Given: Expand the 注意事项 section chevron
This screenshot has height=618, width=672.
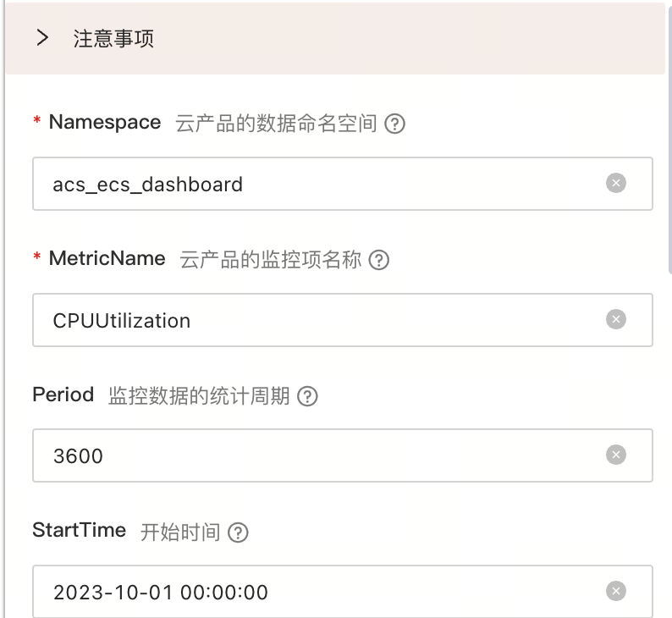Looking at the screenshot, I should [43, 38].
